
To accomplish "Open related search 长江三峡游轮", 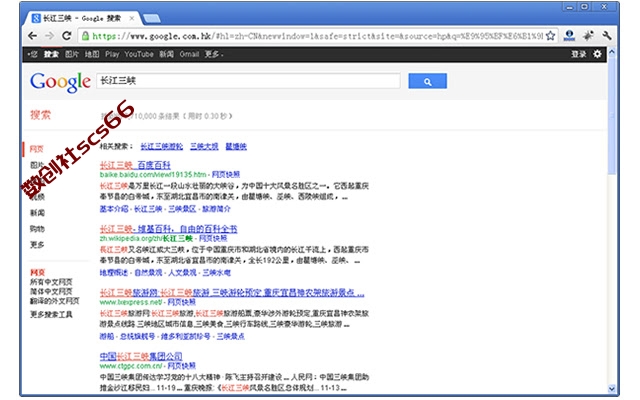I will tap(162, 146).
